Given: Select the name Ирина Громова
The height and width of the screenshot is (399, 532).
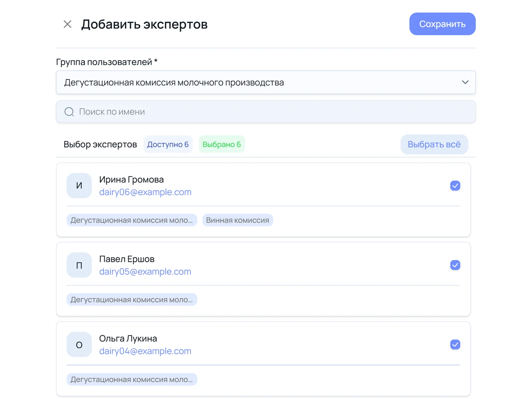Looking at the screenshot, I should point(131,180).
